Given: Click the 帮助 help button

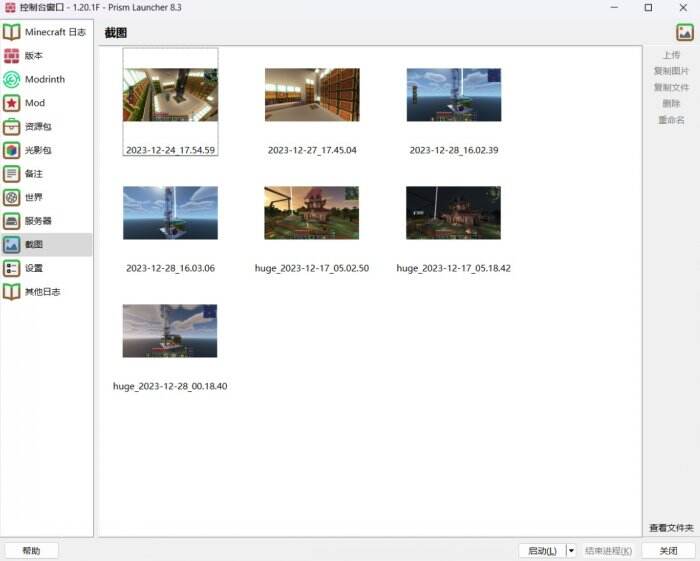Looking at the screenshot, I should (31, 551).
